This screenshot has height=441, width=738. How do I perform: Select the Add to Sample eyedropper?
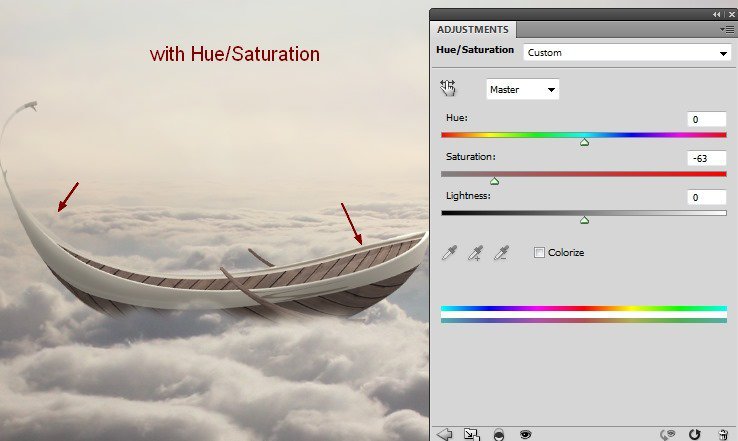[475, 254]
